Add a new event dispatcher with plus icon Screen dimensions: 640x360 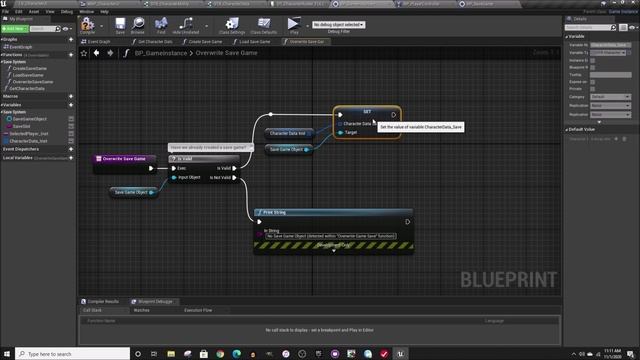click(71, 149)
